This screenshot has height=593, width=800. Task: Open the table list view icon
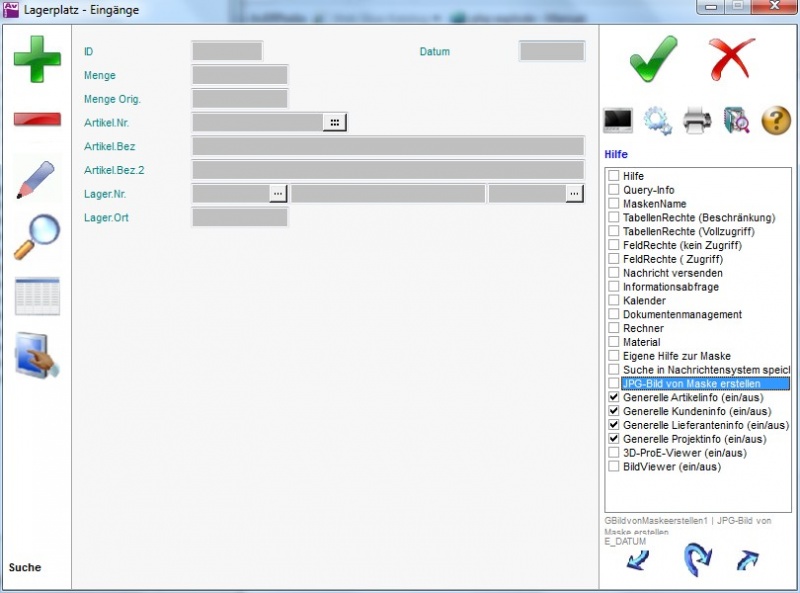coord(37,297)
